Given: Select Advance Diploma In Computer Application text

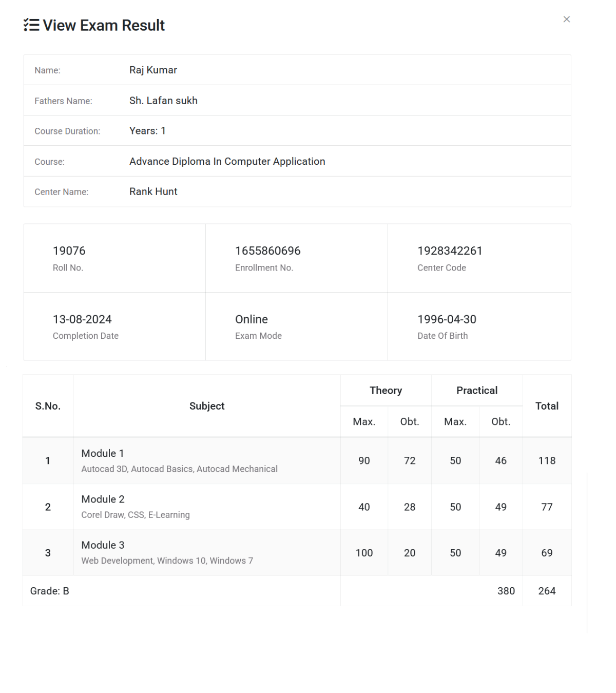Looking at the screenshot, I should tap(227, 161).
